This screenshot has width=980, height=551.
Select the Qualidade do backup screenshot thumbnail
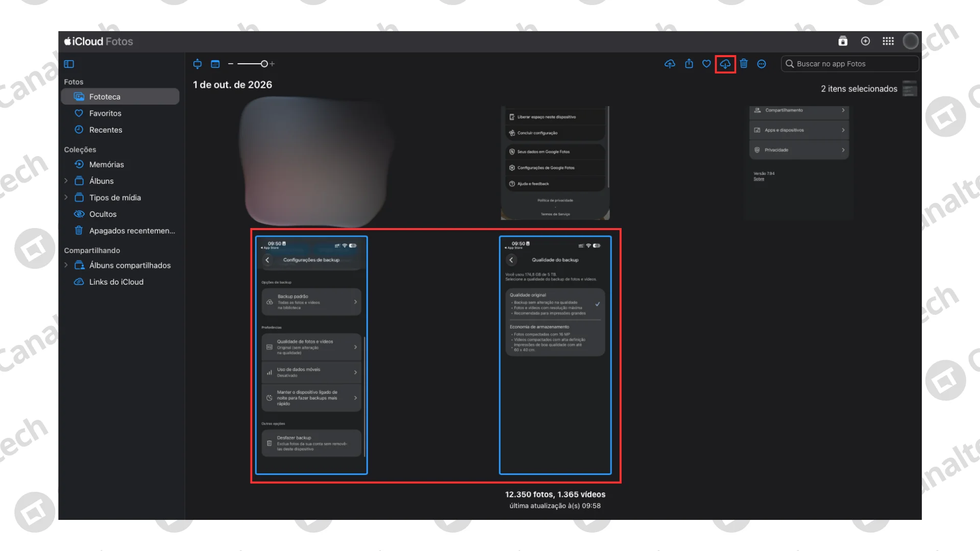555,355
